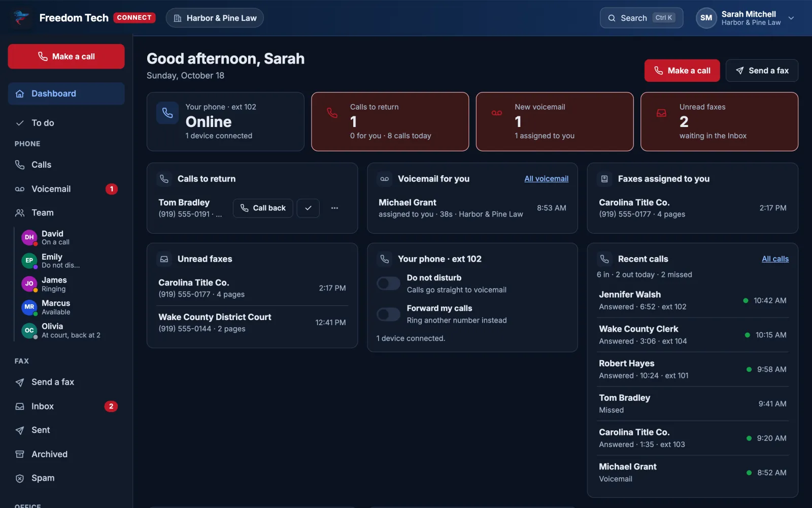
Task: Click James's JO avatar
Action: click(29, 284)
